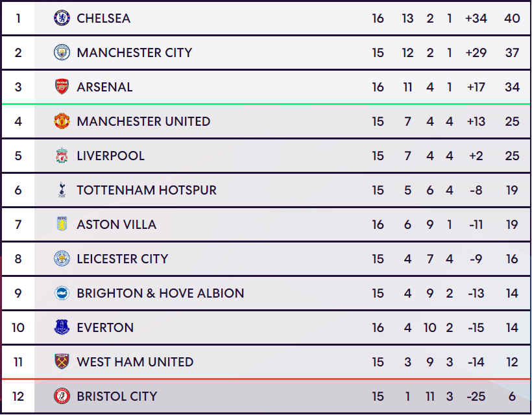Click Arsenal's +17 goal difference

476,87
